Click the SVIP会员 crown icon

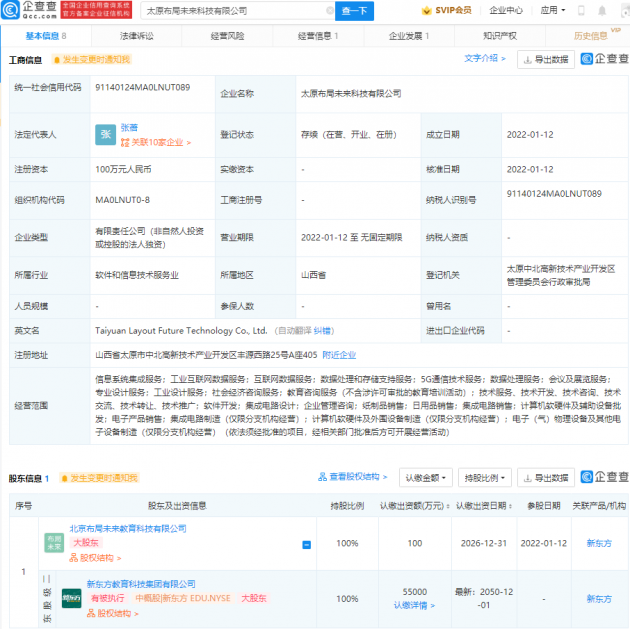(x=426, y=11)
